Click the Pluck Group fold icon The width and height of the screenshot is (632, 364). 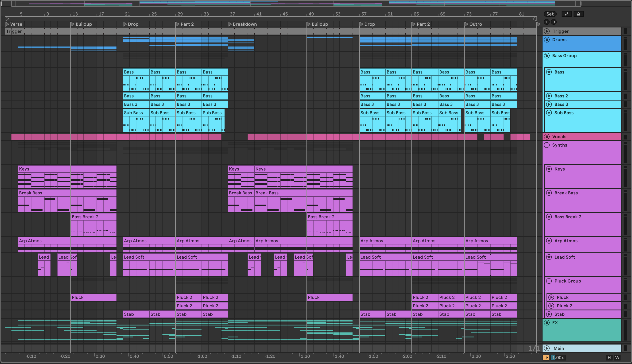coord(549,281)
